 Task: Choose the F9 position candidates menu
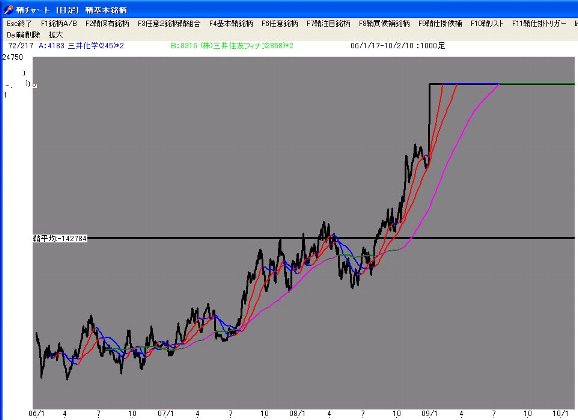click(x=440, y=24)
